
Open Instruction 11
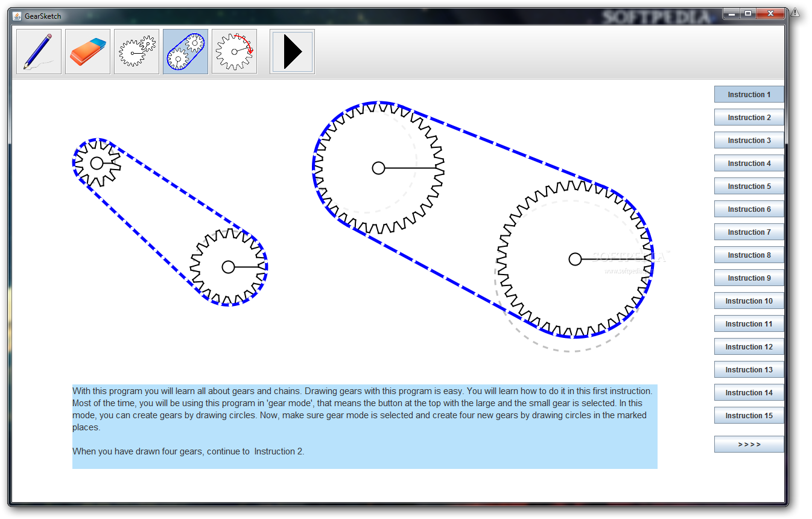(x=749, y=324)
